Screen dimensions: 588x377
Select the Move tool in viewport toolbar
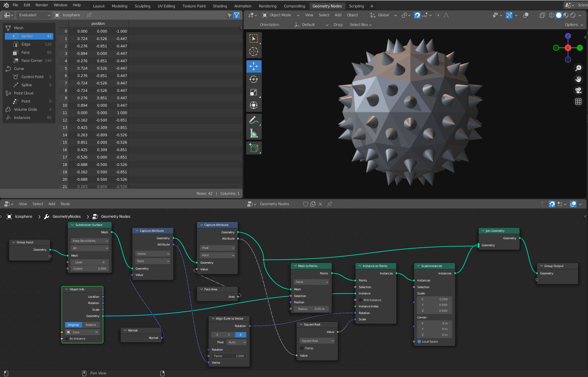pyautogui.click(x=254, y=66)
